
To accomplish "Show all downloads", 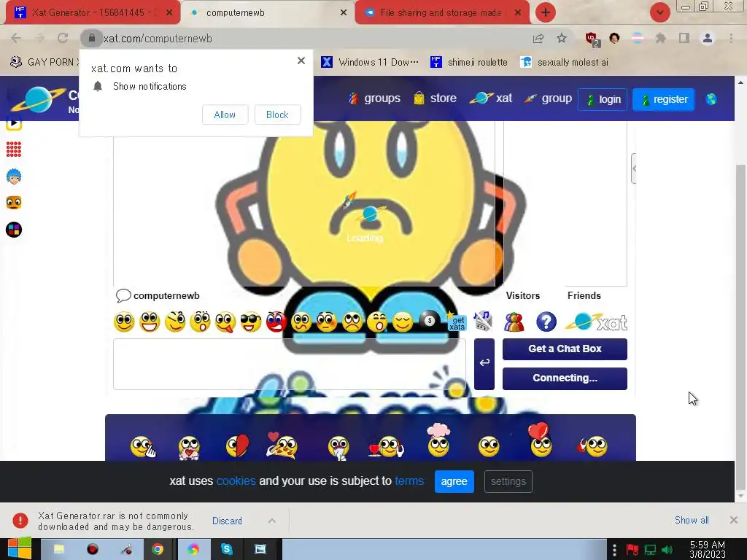I will [x=692, y=520].
